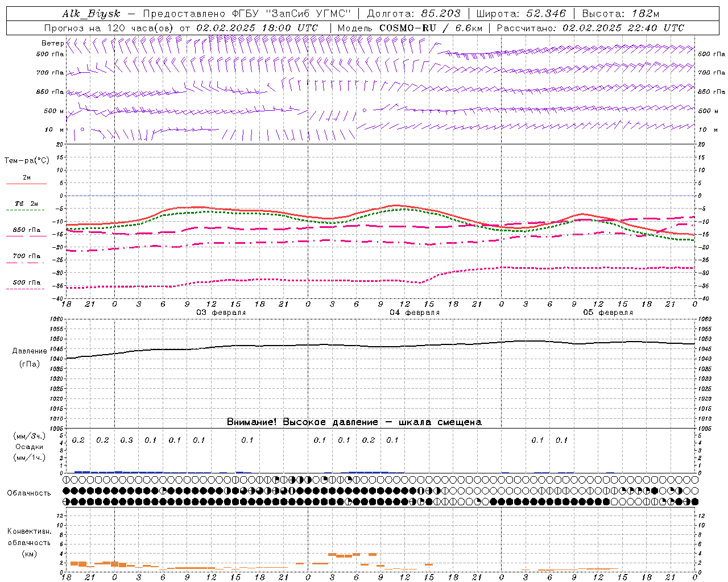
Task: Click the "500 гПа" temperature legend entry
Action: click(27, 282)
